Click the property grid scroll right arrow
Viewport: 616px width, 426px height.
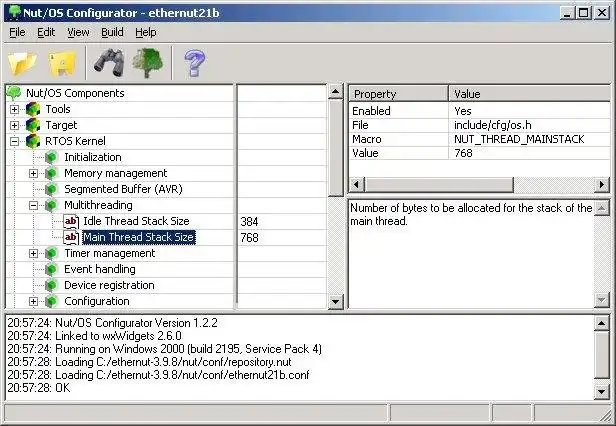click(x=602, y=184)
